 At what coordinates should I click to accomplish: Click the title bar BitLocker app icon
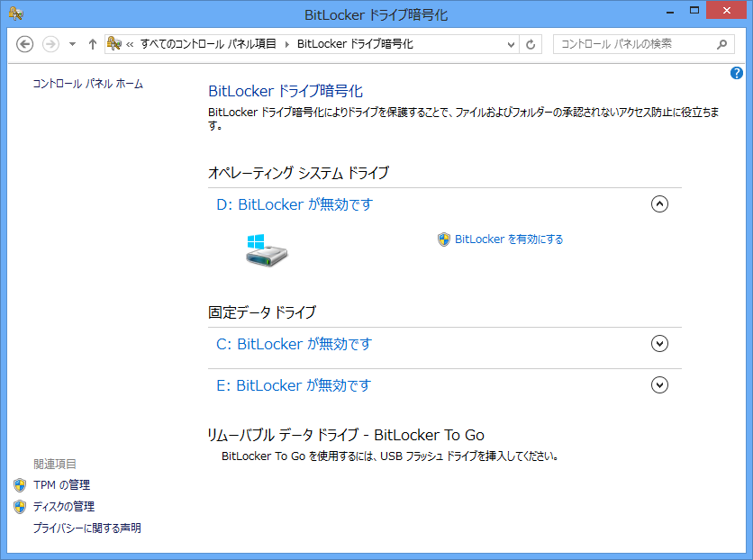coord(16,14)
